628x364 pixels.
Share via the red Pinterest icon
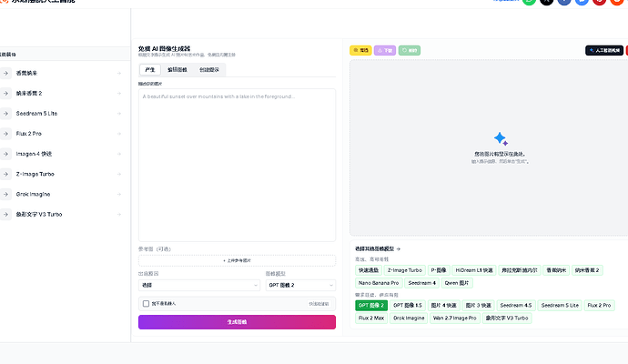pyautogui.click(x=599, y=1)
